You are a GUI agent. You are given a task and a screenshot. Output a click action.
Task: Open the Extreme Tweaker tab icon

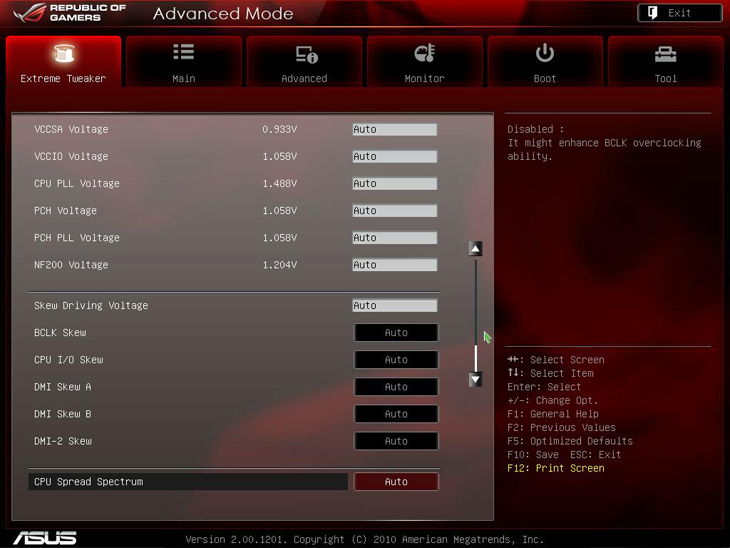point(63,54)
